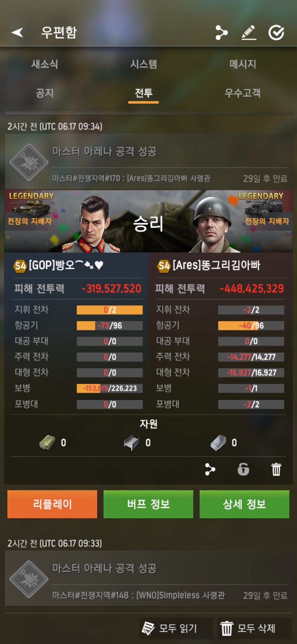This screenshot has height=644, width=297.
Task: Expand the report against [WNO]Simpleless
Action: click(x=148, y=579)
